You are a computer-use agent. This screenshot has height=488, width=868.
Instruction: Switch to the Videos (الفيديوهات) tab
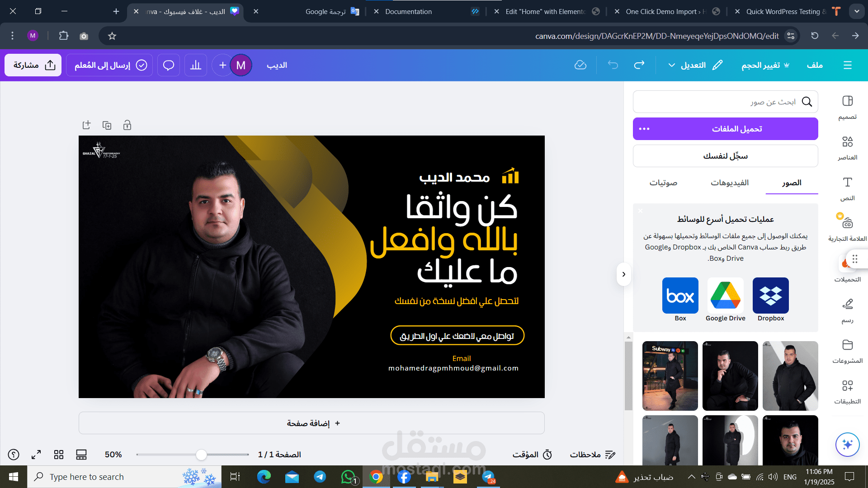tap(729, 183)
